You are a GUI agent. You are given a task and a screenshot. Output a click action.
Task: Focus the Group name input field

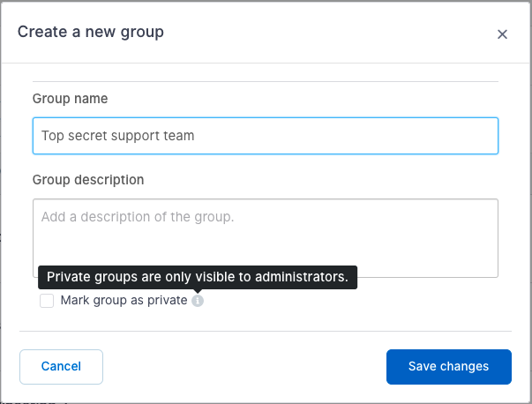click(x=266, y=136)
